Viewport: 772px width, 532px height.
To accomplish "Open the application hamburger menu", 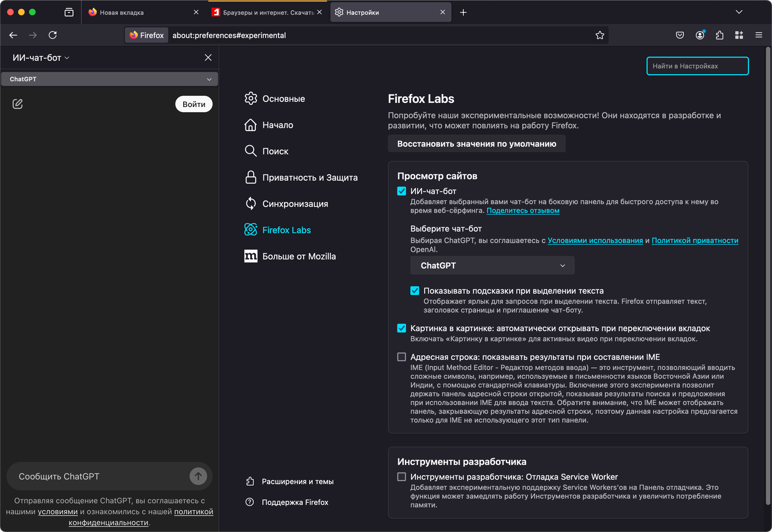I will tap(759, 35).
